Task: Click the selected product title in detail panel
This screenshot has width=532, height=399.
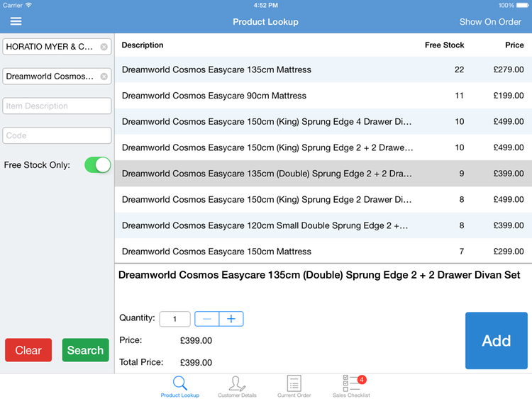Action: [x=319, y=275]
